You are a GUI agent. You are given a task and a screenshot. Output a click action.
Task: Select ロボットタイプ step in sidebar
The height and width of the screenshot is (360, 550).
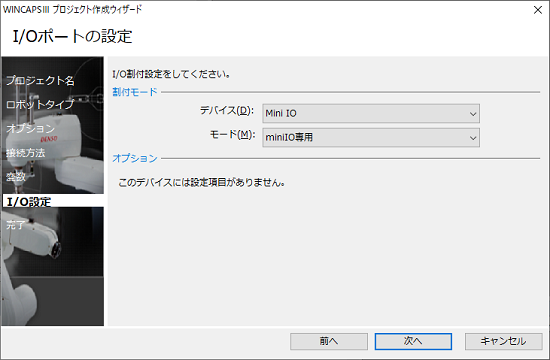[40, 104]
